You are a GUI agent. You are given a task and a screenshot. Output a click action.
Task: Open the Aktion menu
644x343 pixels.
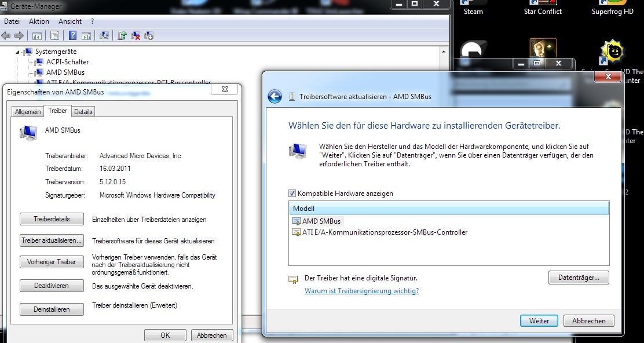39,21
